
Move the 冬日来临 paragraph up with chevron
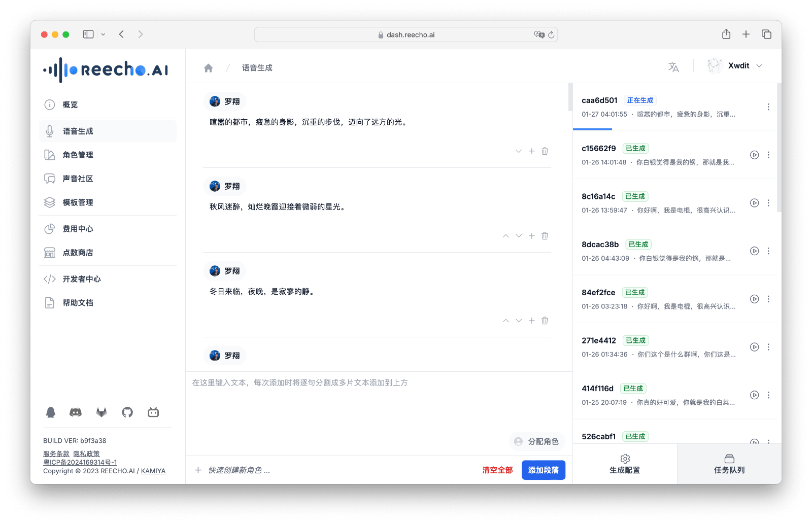(505, 320)
